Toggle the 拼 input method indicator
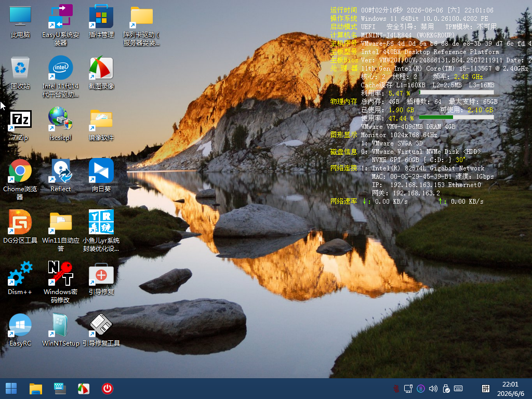The width and height of the screenshot is (532, 399). pyautogui.click(x=486, y=389)
